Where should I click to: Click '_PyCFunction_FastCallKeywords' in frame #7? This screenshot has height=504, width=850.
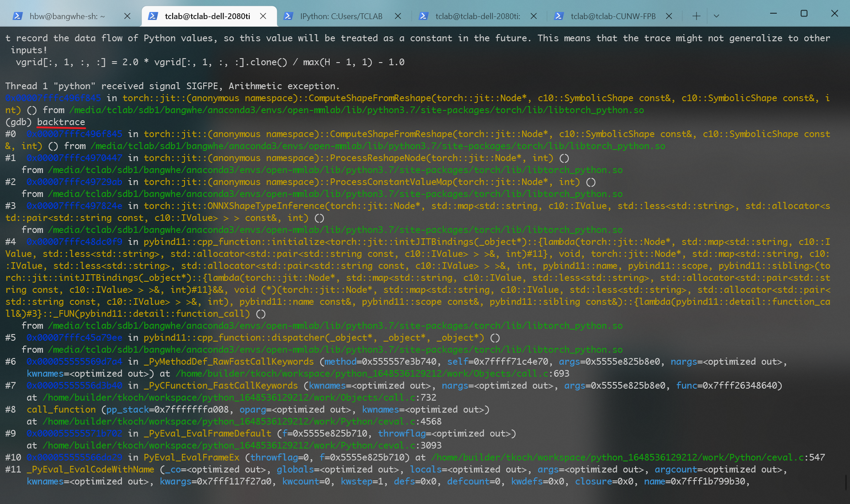[220, 386]
